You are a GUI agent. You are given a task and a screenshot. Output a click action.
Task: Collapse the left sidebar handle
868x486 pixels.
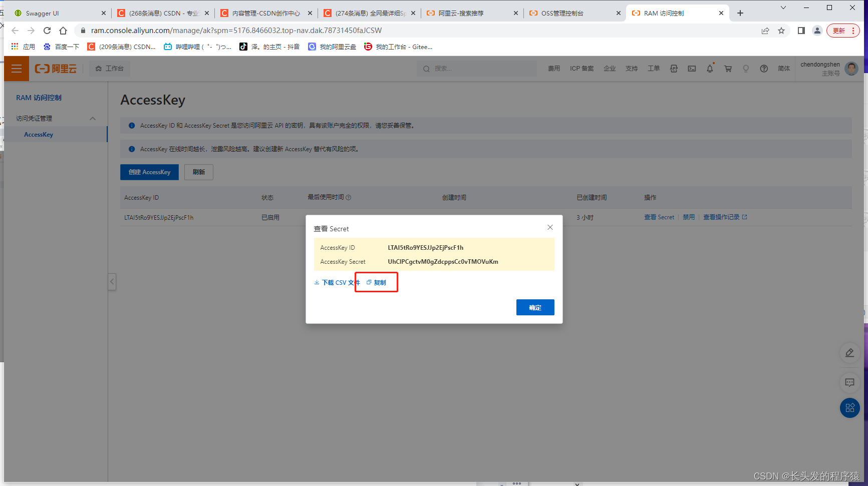point(112,282)
